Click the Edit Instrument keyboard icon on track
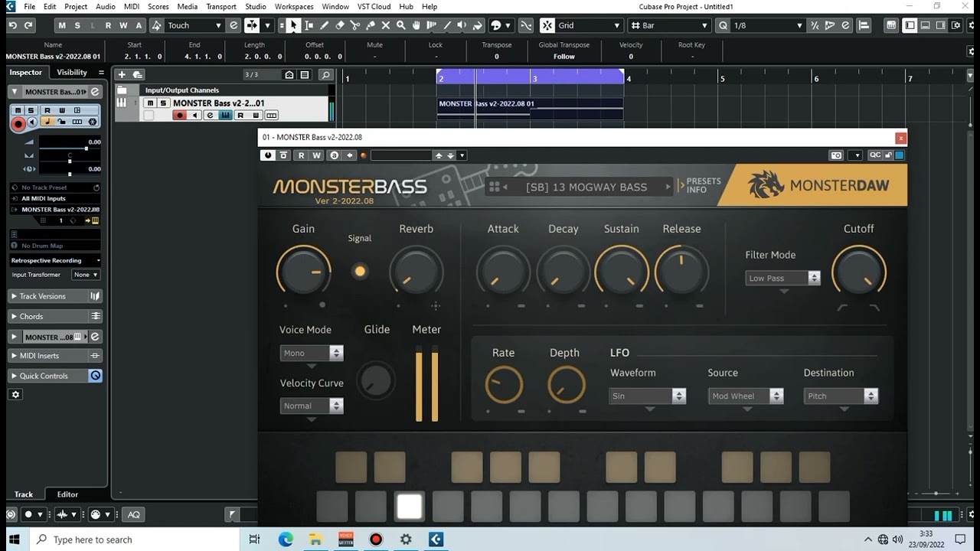This screenshot has width=980, height=551. [225, 116]
